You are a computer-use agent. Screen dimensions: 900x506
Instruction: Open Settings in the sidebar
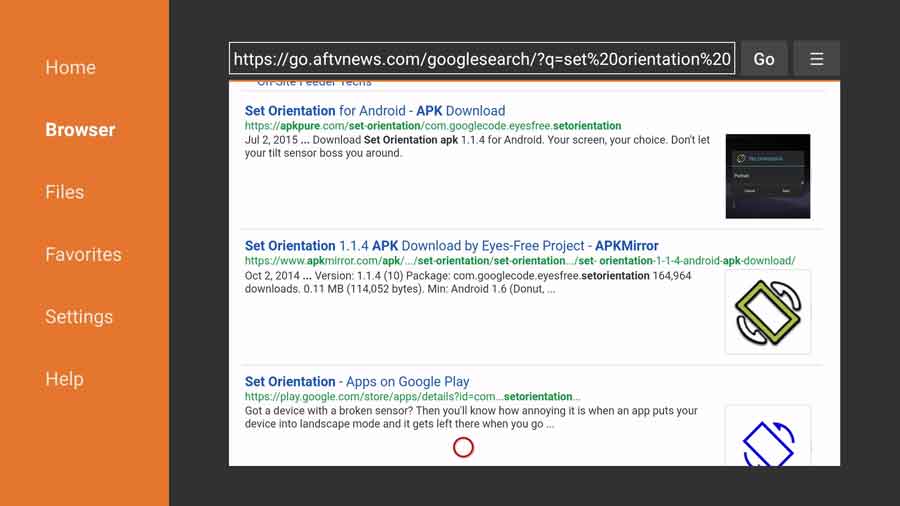click(x=79, y=317)
